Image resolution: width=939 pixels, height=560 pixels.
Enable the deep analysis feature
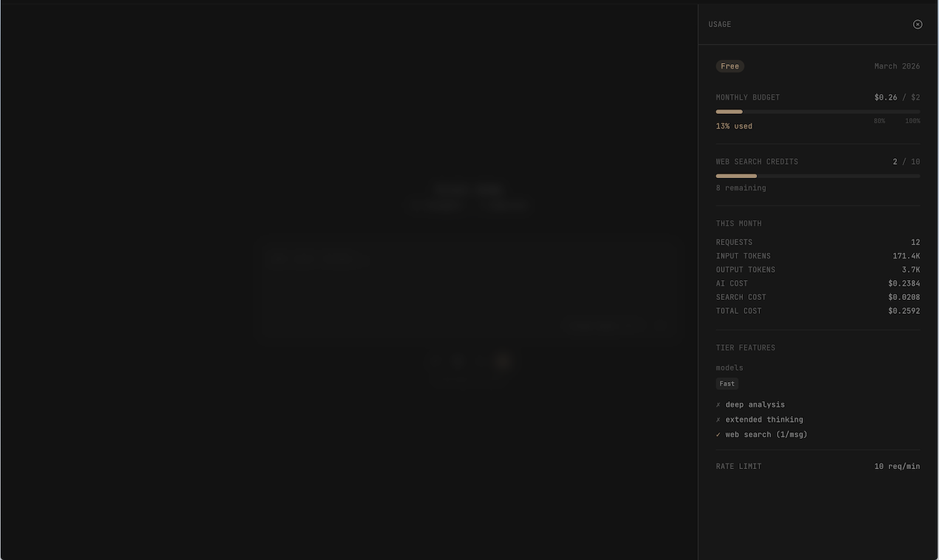point(750,404)
